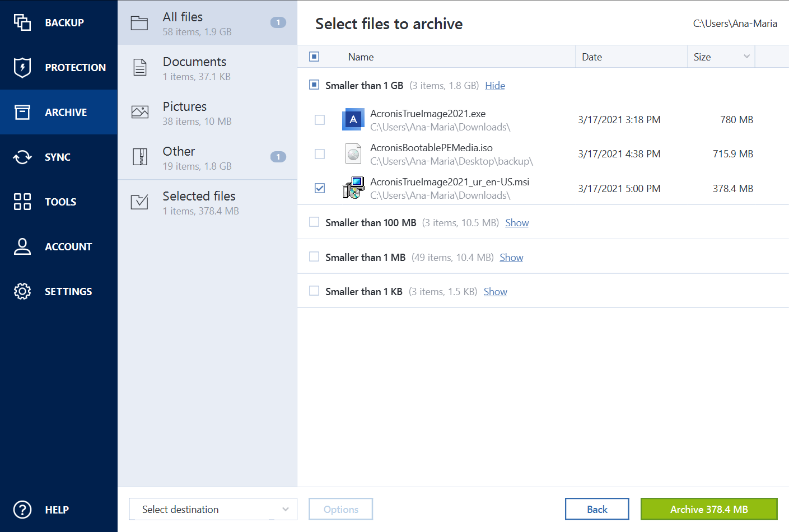Toggle the Smaller than 1 GB group checkbox

pyautogui.click(x=314, y=85)
